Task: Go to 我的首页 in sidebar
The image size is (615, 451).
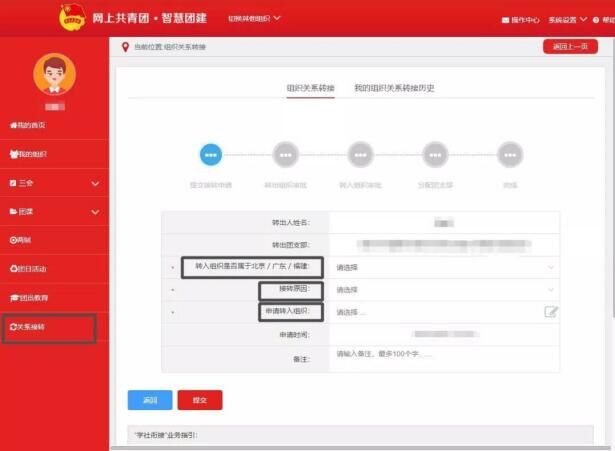Action: (x=27, y=125)
